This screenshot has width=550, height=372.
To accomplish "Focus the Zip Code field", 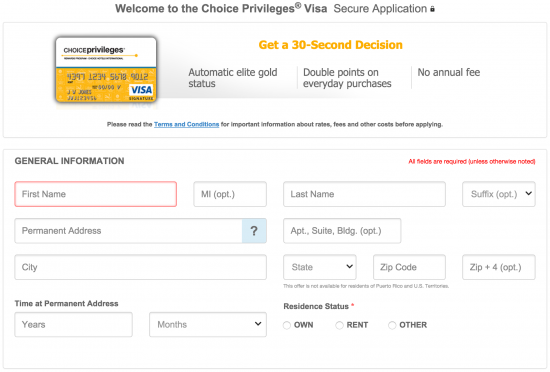I will [409, 267].
